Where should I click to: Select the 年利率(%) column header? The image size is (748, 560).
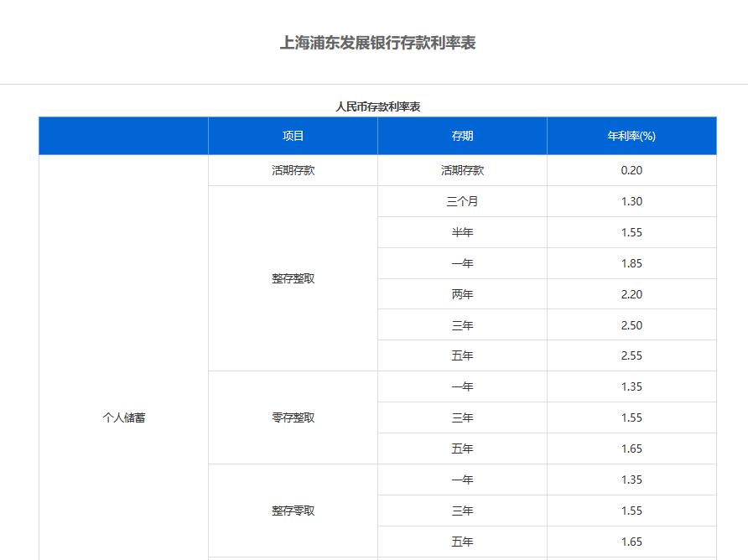[631, 136]
